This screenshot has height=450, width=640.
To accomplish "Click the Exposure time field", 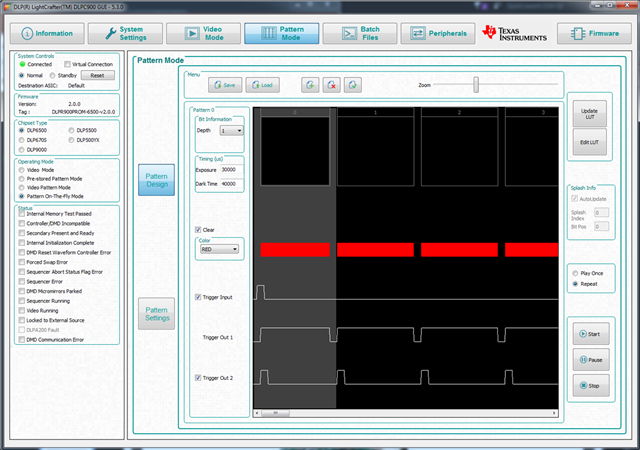I will click(231, 169).
